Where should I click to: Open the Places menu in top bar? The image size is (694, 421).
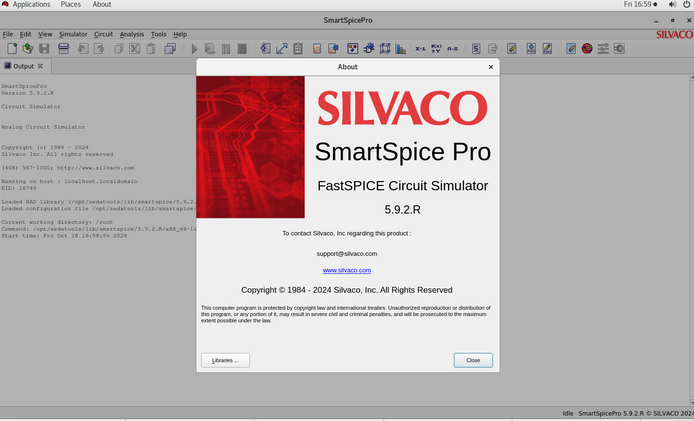pyautogui.click(x=71, y=4)
